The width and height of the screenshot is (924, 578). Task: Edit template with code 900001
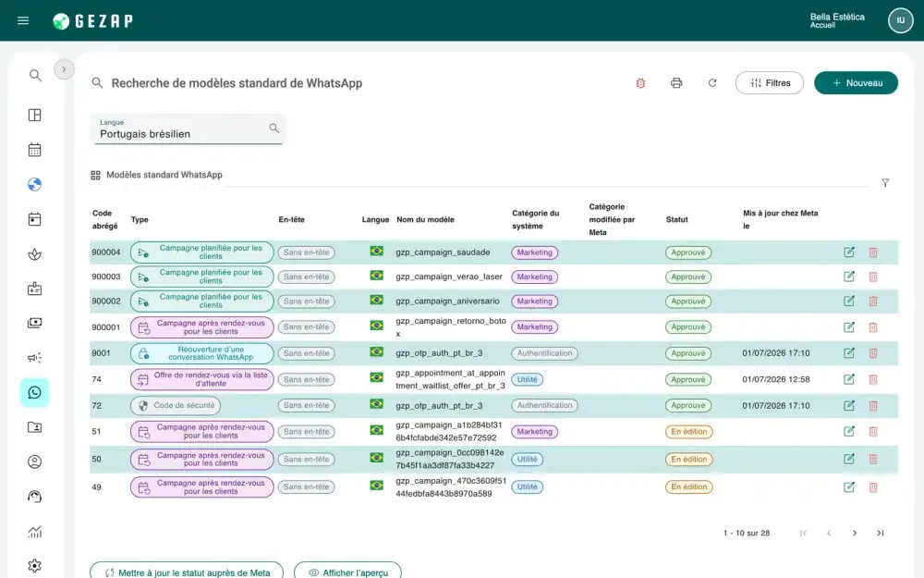(x=848, y=327)
